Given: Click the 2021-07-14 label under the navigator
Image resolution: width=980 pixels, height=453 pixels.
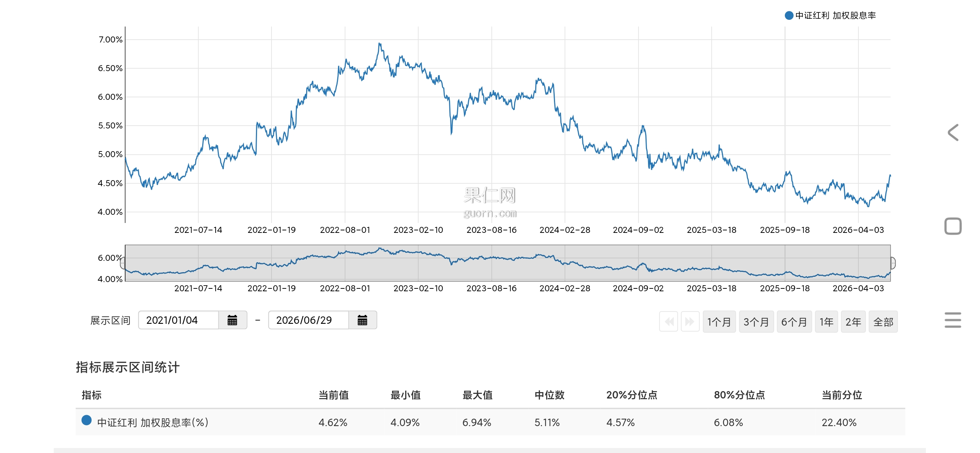Looking at the screenshot, I should (198, 288).
